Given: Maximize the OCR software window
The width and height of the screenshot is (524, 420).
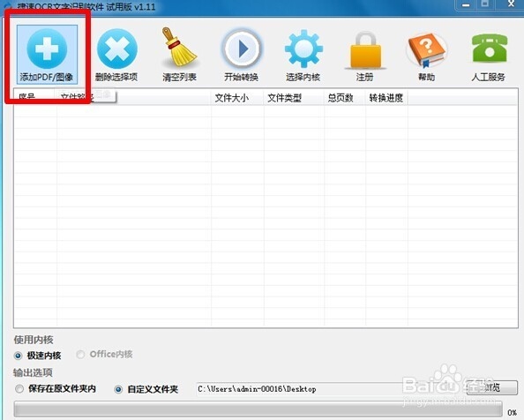Looking at the screenshot, I should click(485, 4).
